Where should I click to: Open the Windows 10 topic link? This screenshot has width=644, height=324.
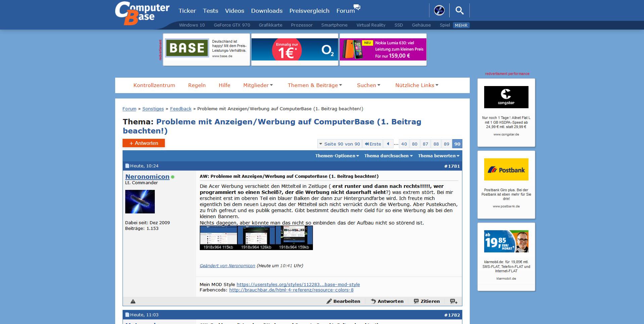click(192, 25)
